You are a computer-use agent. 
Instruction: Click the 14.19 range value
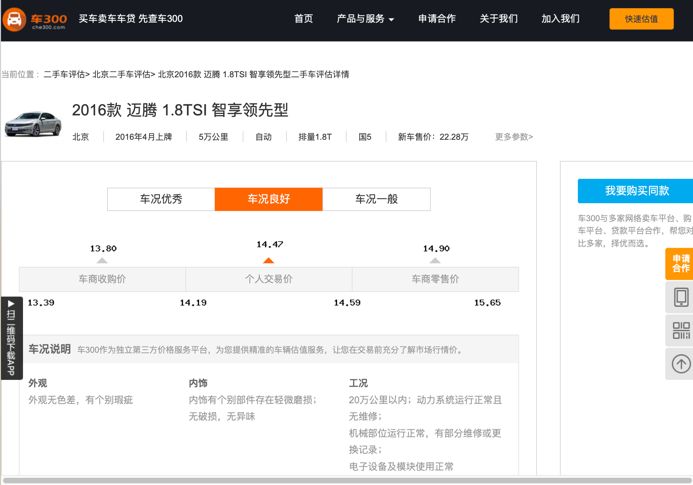[x=193, y=303]
